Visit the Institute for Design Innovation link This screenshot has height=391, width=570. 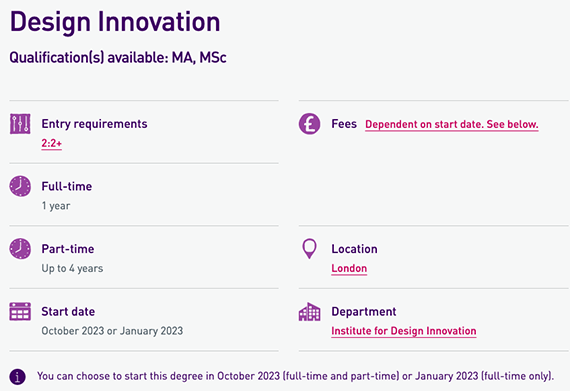(404, 331)
